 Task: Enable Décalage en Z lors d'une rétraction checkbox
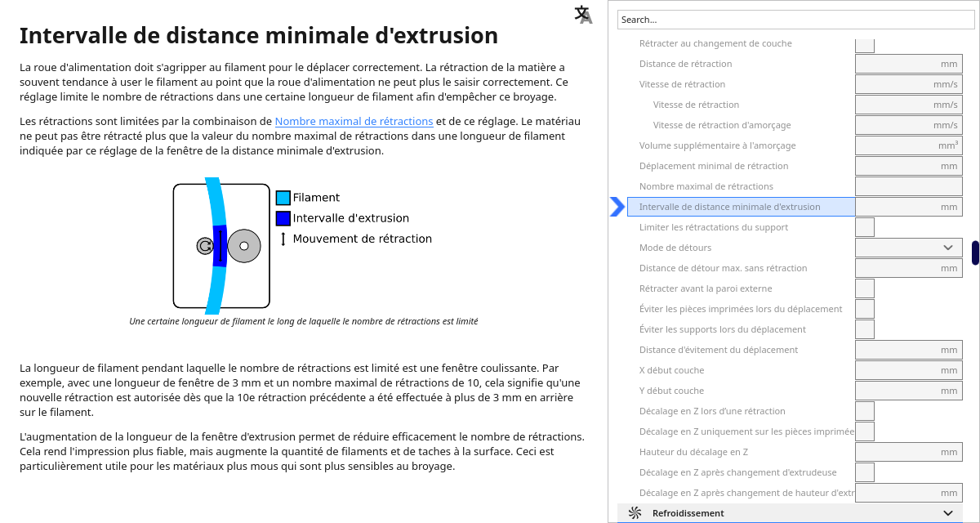(x=865, y=411)
